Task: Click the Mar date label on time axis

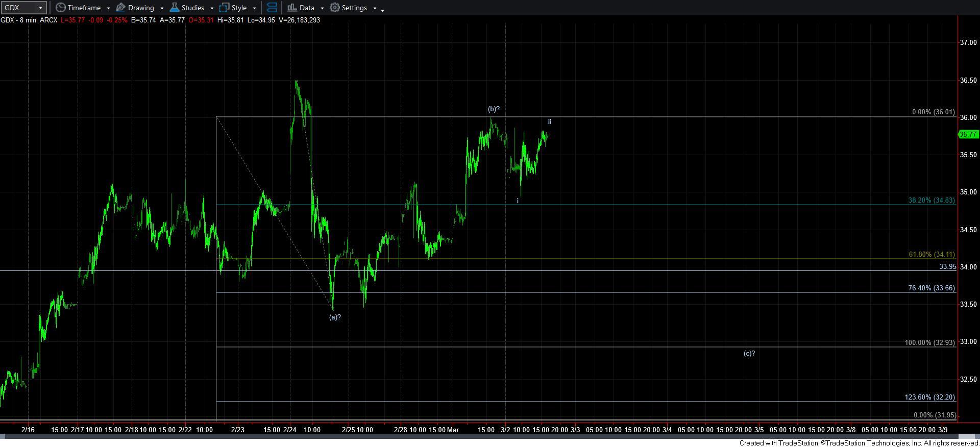Action: pos(453,430)
